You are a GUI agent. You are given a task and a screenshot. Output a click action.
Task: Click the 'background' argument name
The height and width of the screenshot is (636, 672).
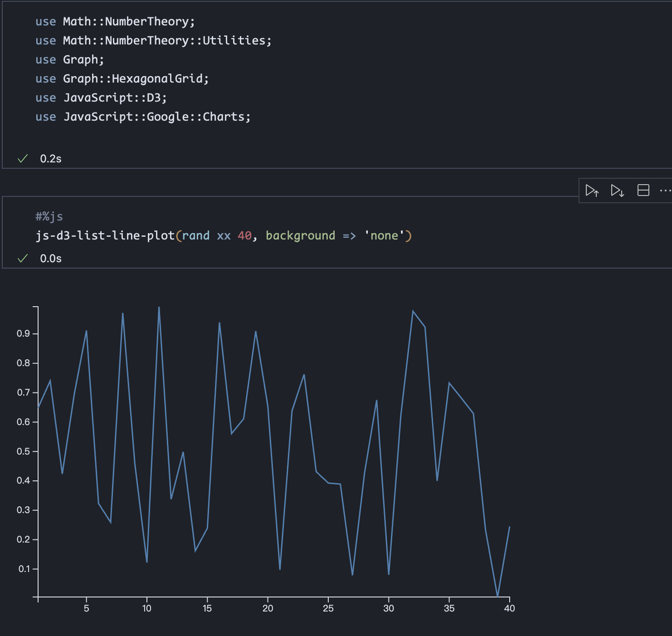click(300, 236)
